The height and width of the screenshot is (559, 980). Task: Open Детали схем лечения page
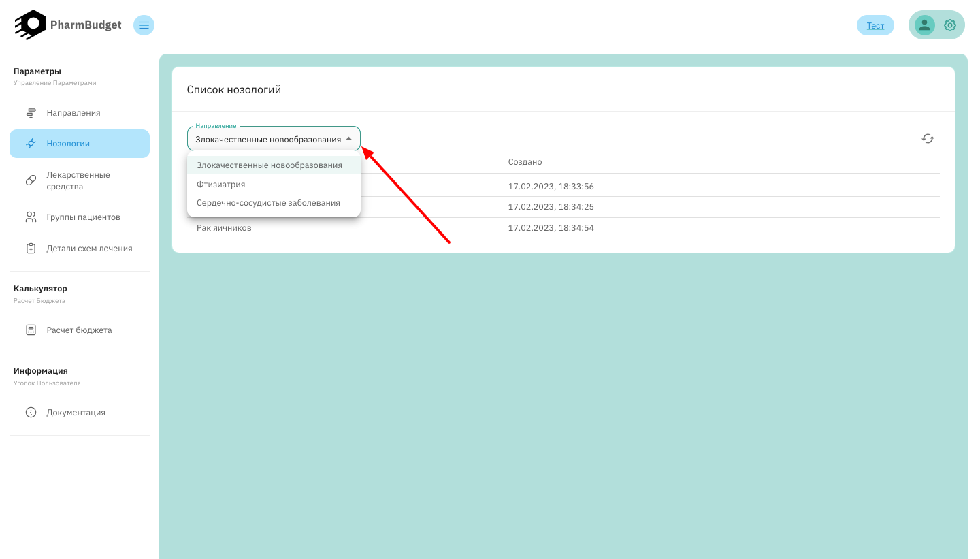coord(80,249)
